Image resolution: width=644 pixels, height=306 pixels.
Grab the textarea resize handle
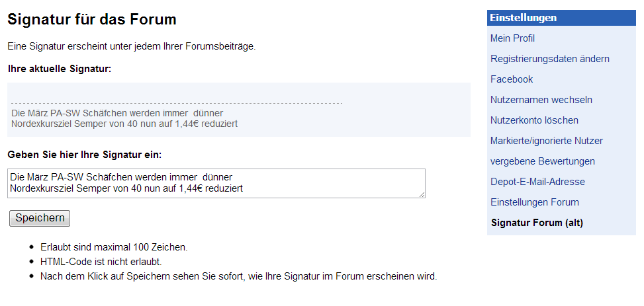[x=422, y=194]
